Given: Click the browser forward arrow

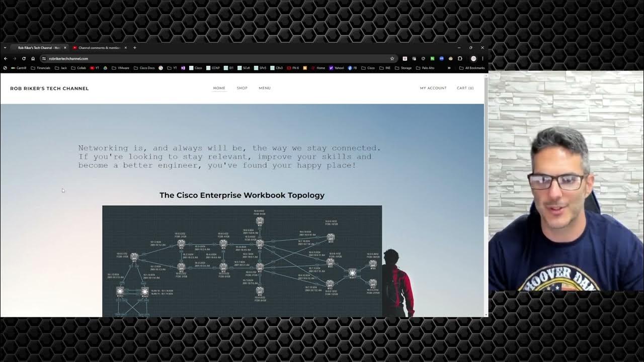Looking at the screenshot, I should coord(15,58).
